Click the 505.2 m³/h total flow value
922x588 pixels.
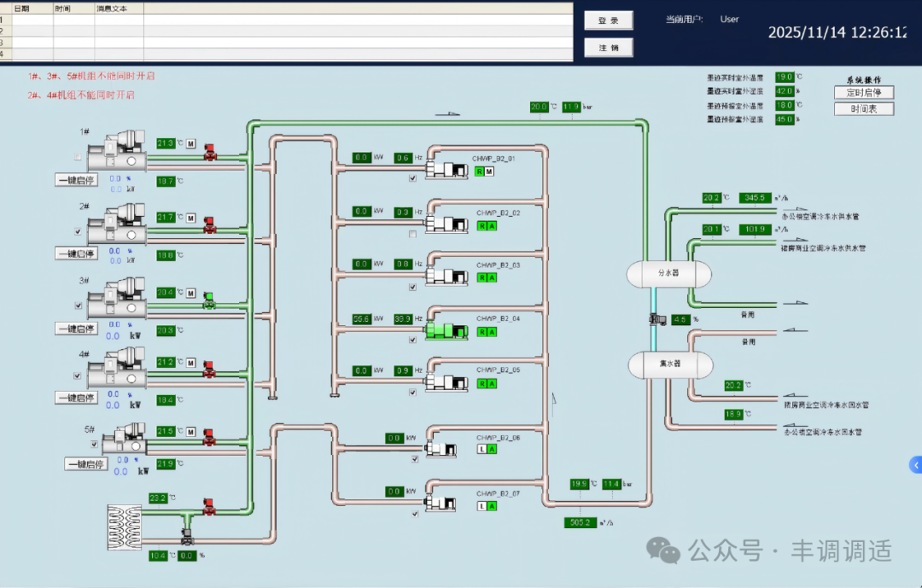[x=580, y=522]
